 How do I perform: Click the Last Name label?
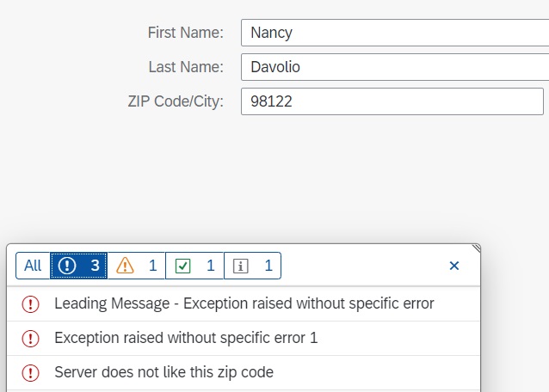point(185,67)
